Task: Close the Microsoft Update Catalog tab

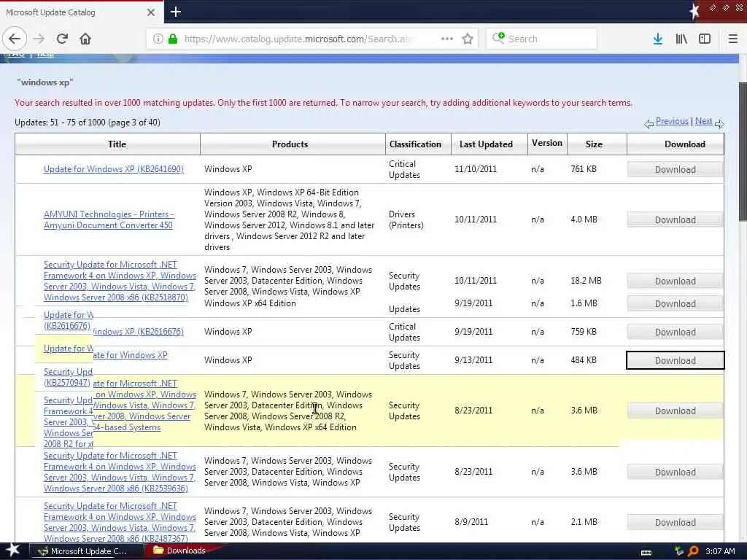Action: (151, 12)
